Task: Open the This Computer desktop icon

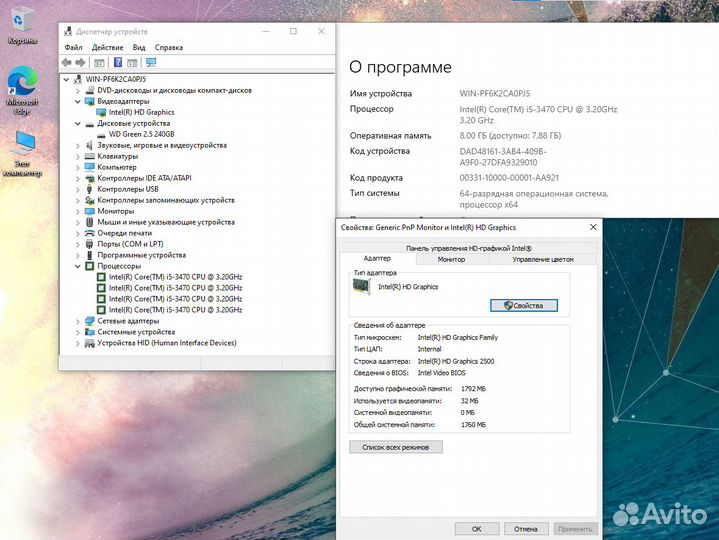Action: (22, 154)
